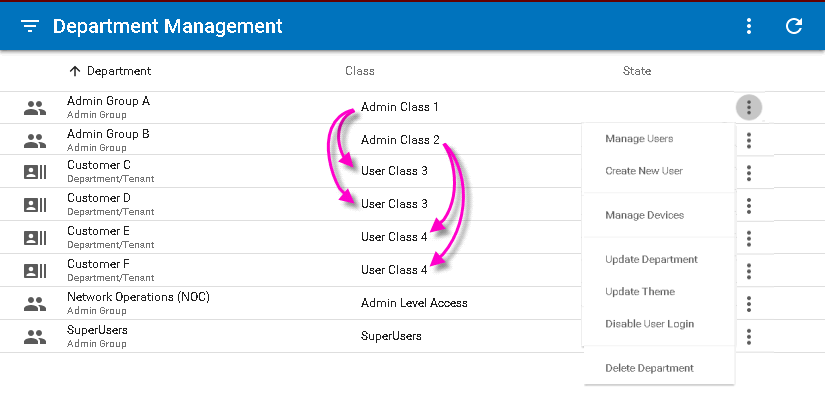The width and height of the screenshot is (825, 395).
Task: Close the highlighted Admin Group A options button
Action: pyautogui.click(x=749, y=108)
